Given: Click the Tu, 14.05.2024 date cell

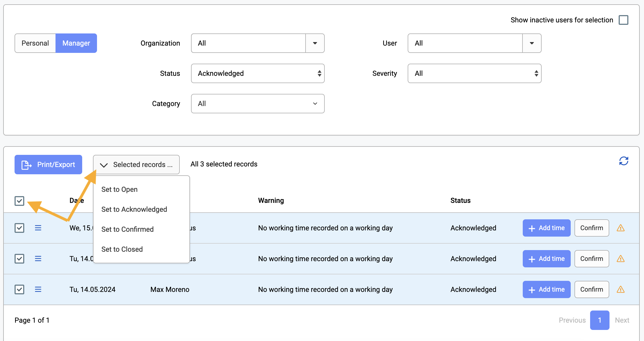Looking at the screenshot, I should coord(92,289).
